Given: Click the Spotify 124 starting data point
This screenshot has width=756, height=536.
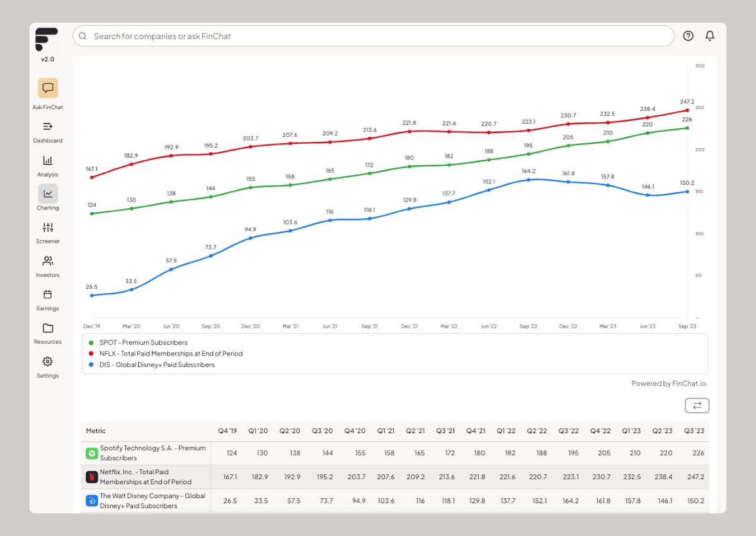Looking at the screenshot, I should pyautogui.click(x=91, y=213).
